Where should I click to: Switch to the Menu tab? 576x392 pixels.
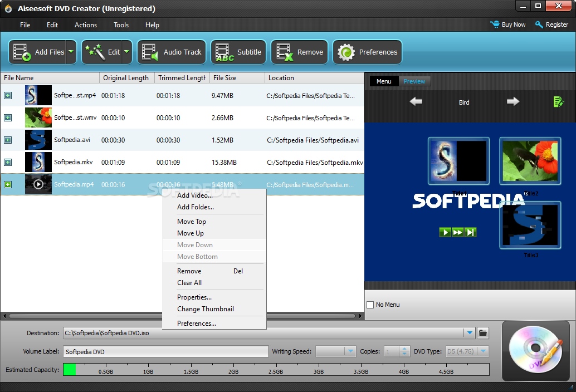384,81
